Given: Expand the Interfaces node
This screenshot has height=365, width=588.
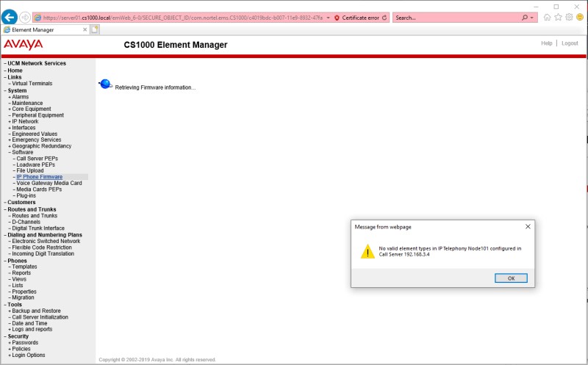Looking at the screenshot, I should pos(10,128).
